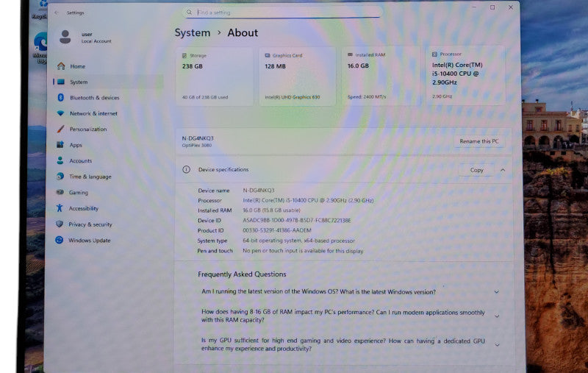
Task: Click the Windows Update refresh icon
Action: pos(60,240)
